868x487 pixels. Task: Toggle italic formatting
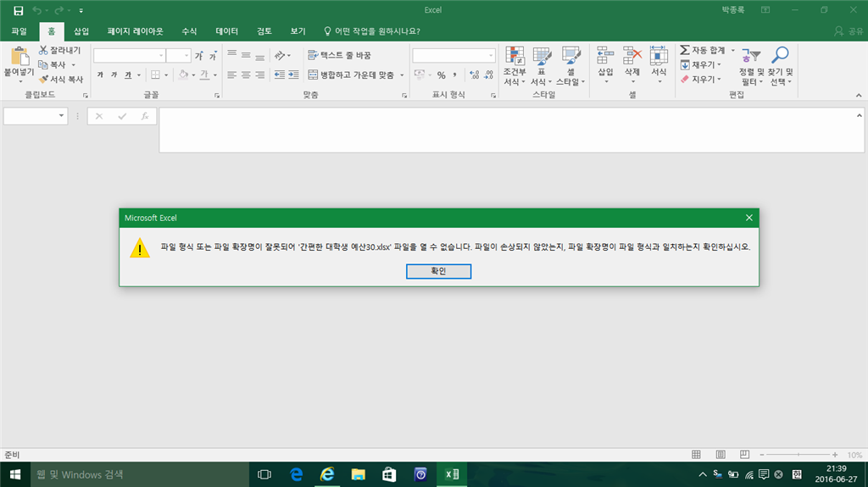click(114, 75)
